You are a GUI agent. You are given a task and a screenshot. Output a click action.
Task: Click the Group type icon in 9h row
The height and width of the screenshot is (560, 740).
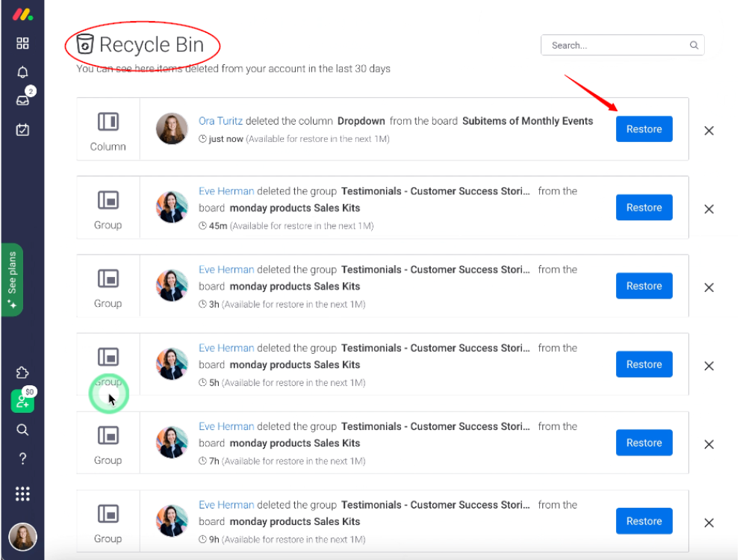click(108, 513)
